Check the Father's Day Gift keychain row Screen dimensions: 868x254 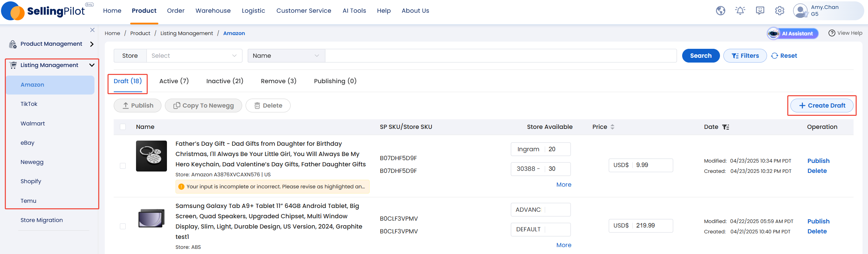pos(123,166)
